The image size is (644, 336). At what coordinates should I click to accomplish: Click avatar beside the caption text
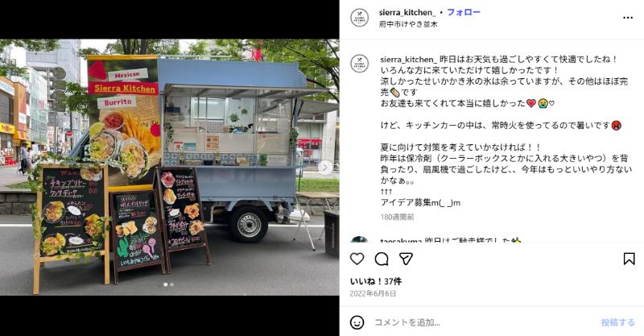pos(359,64)
